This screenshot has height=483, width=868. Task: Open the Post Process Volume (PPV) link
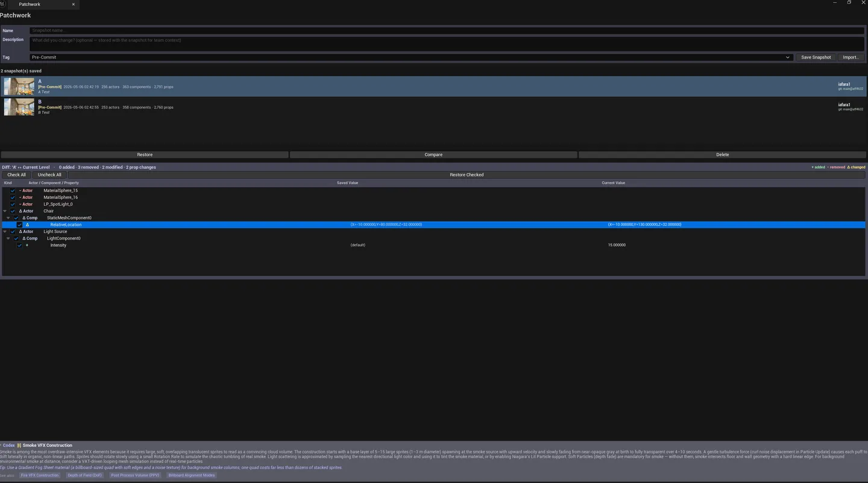coord(135,475)
